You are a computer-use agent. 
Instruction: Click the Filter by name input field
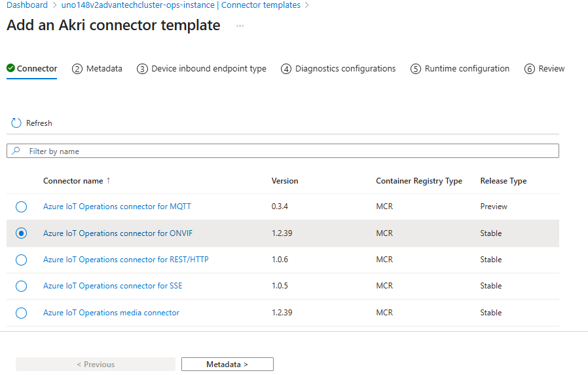click(x=288, y=151)
